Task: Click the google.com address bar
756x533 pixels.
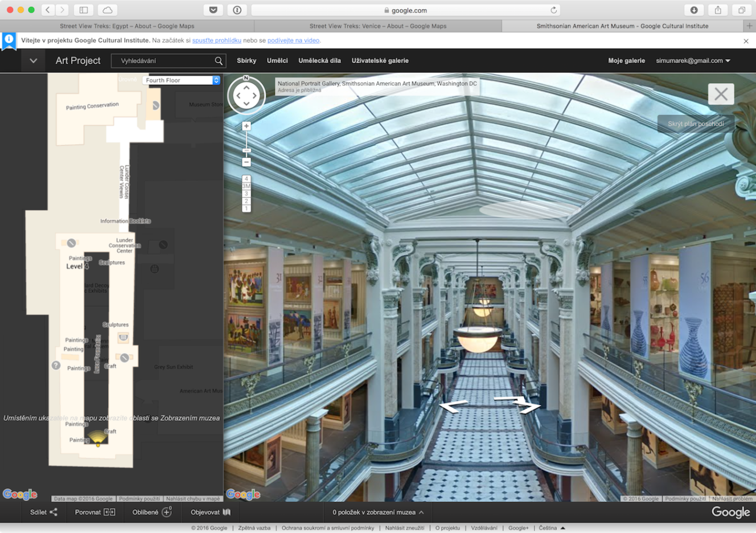Action: click(406, 10)
